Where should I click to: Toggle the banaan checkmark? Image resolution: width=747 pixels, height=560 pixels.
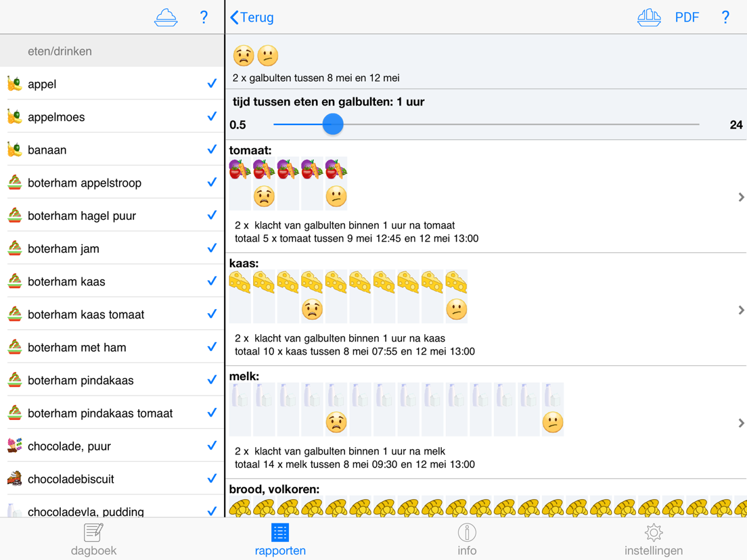click(x=212, y=149)
